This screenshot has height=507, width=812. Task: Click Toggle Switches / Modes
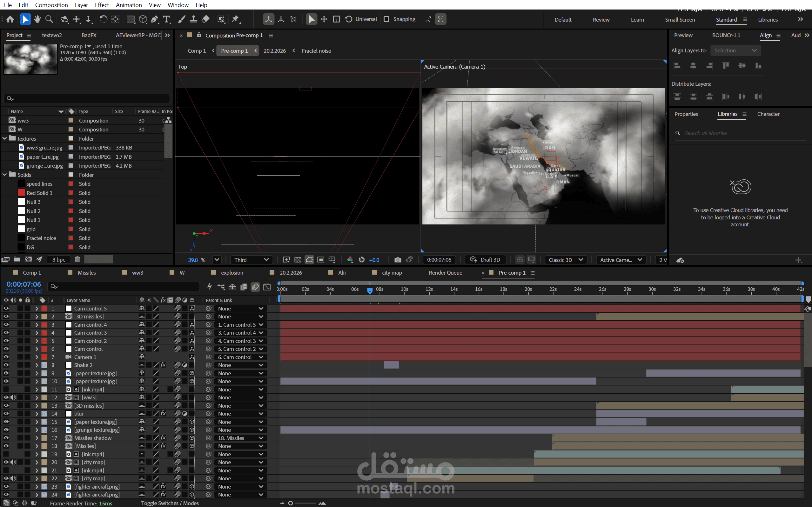point(170,503)
